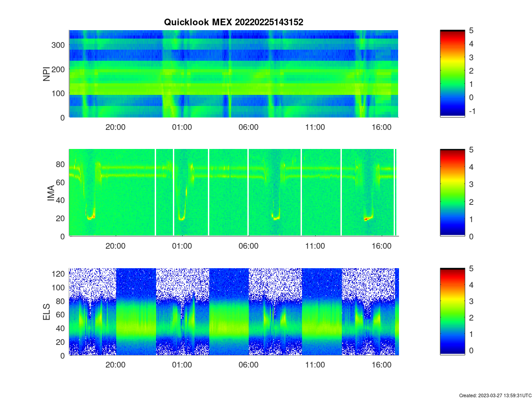Click the 16:00 time label under ELS plot

pos(381,365)
